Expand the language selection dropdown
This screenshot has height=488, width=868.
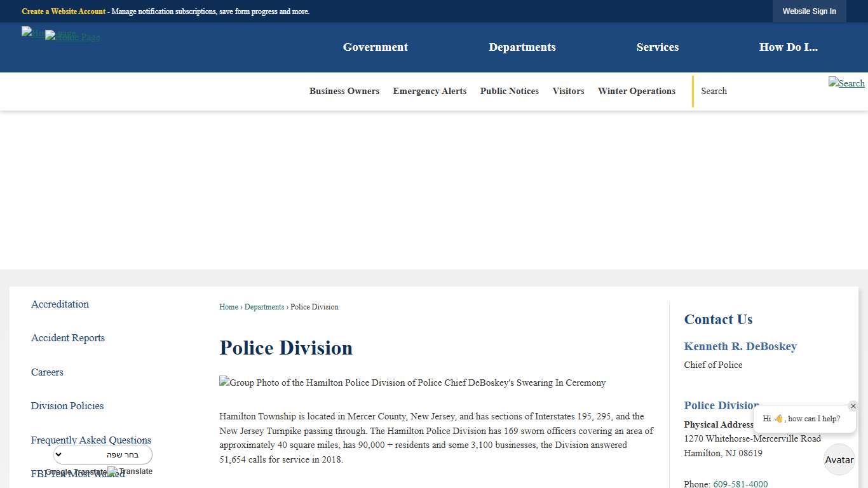click(x=102, y=454)
